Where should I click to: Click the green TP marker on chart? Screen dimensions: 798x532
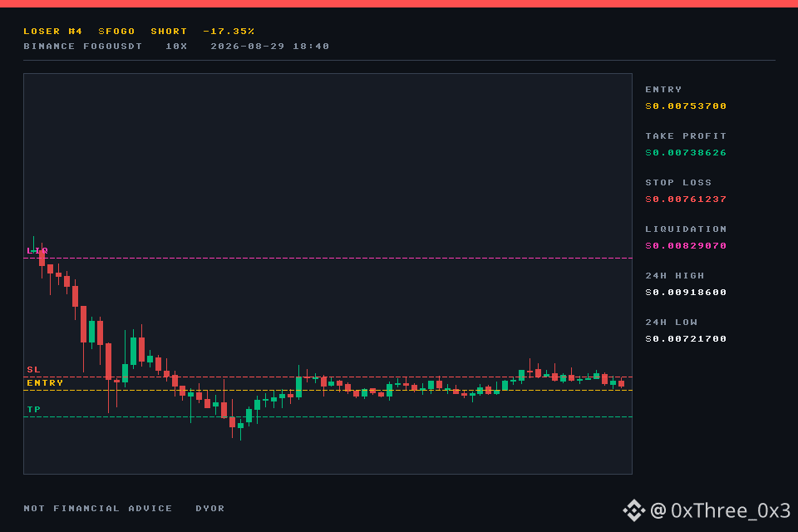[x=33, y=409]
